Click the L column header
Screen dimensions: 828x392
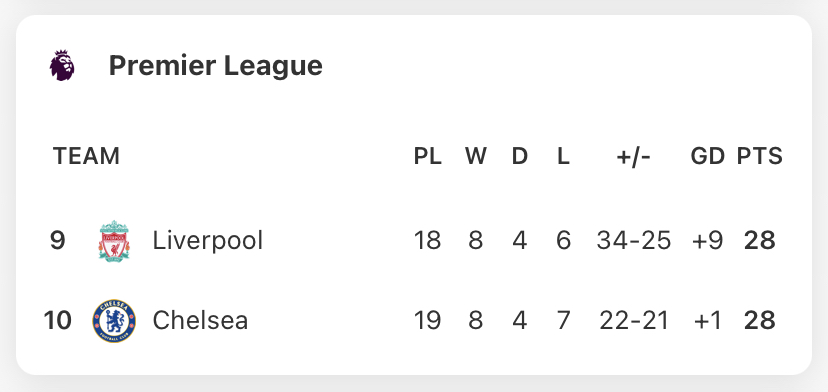coord(563,156)
